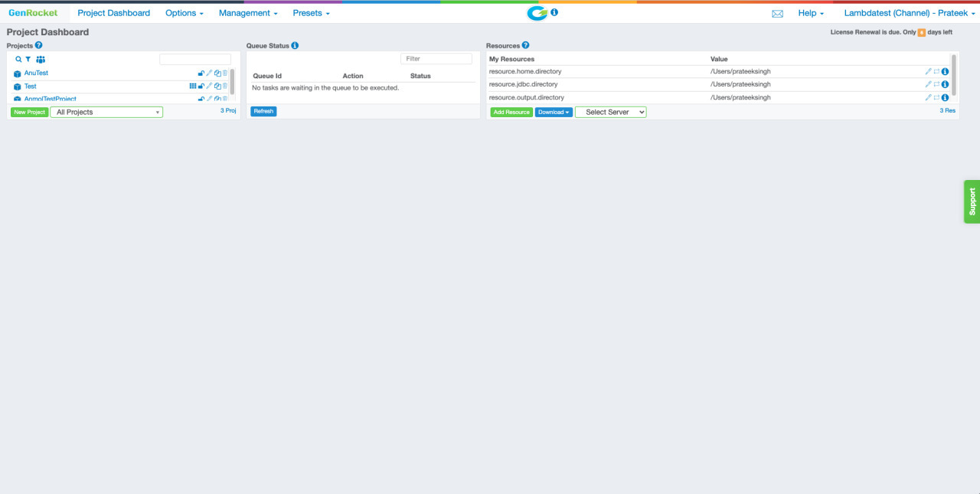Toggle the lock on AnuTest project

(201, 74)
